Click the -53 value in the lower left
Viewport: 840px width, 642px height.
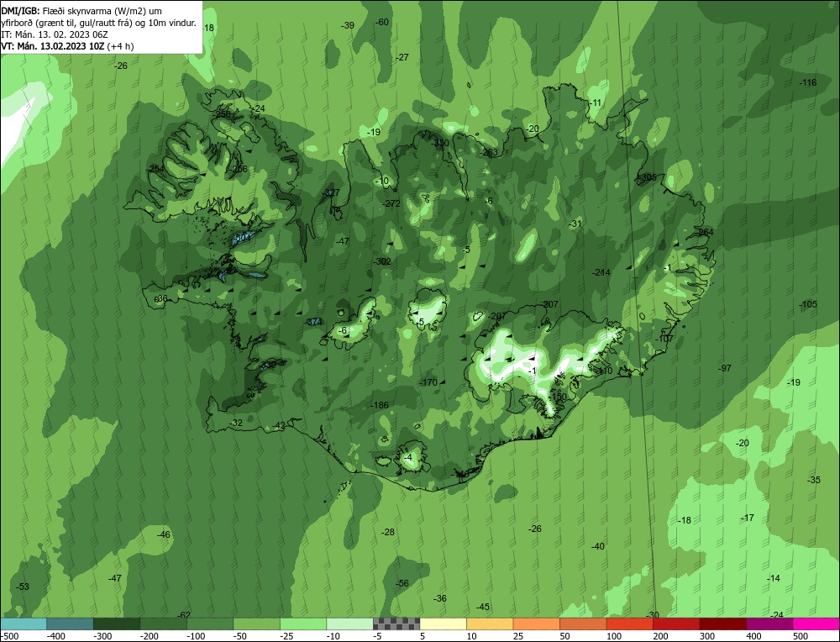(23, 587)
